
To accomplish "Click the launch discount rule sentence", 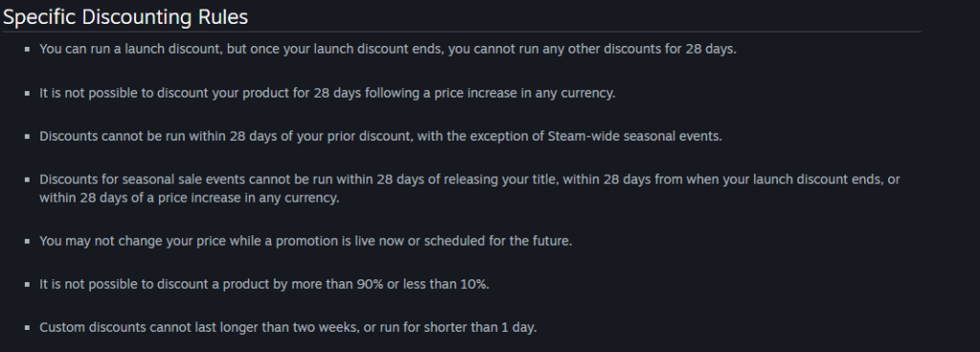I will (389, 49).
